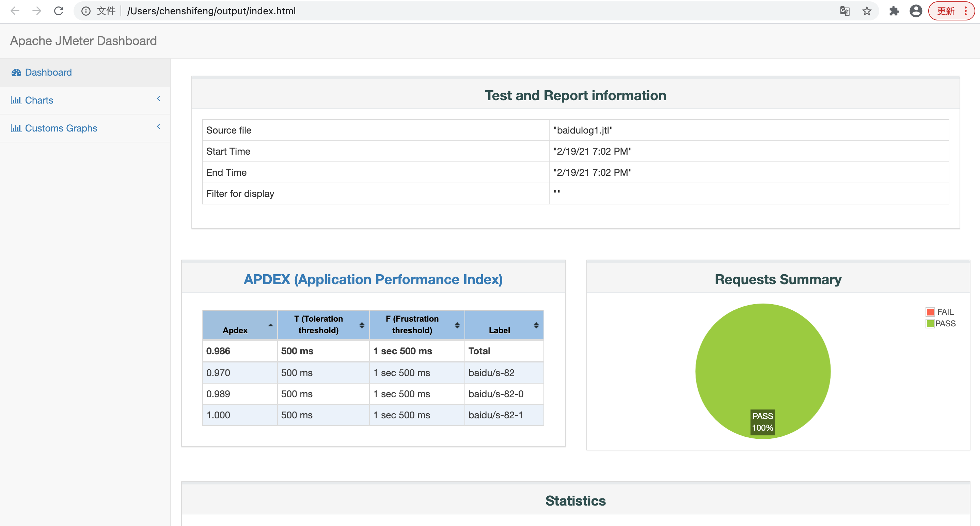The width and height of the screenshot is (980, 526).
Task: Click the green PASS legend swatch
Action: [x=930, y=324]
